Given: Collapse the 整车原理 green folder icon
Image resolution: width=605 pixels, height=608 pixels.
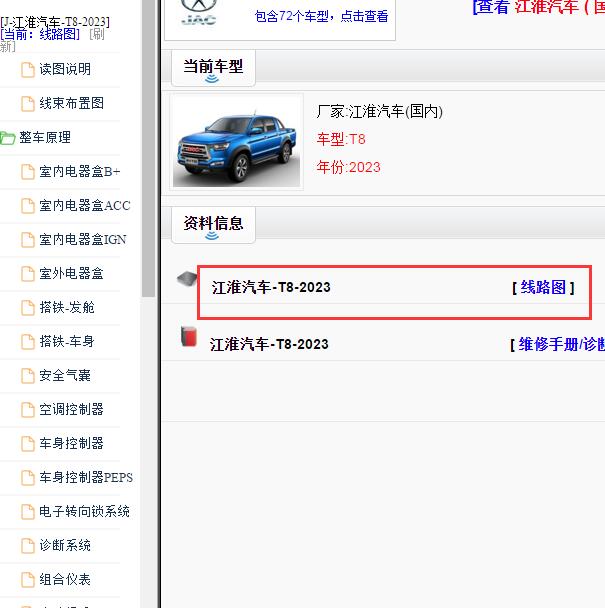Looking at the screenshot, I should click(8, 138).
